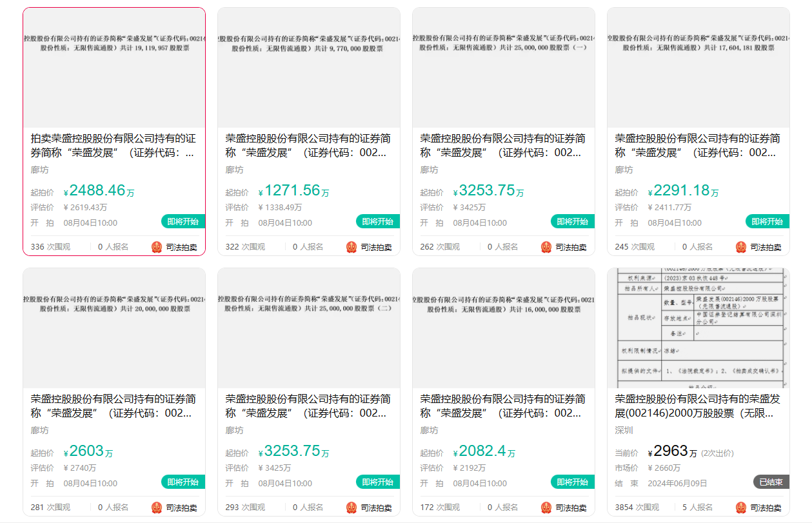Click the (2次出价) bid count

(717, 453)
